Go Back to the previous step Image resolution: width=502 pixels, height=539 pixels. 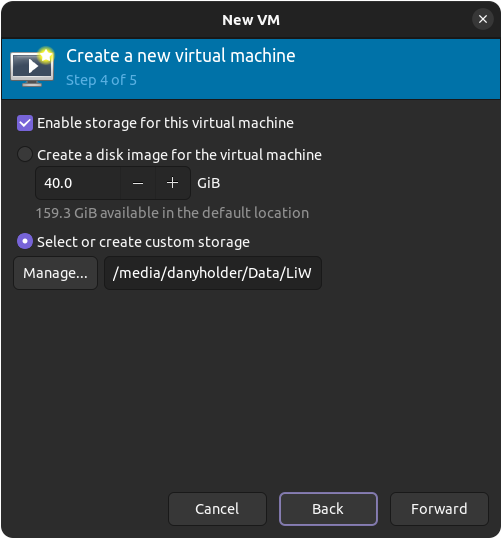328,509
